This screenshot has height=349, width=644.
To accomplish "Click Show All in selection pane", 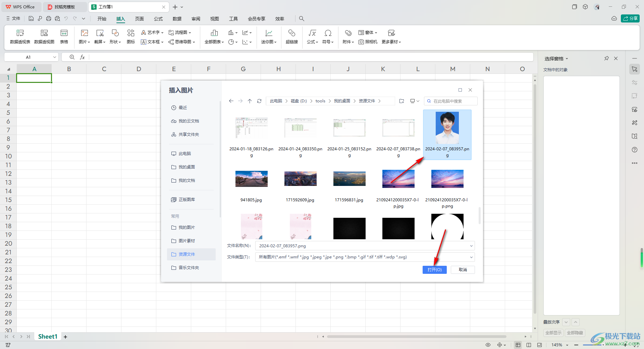I will click(553, 333).
